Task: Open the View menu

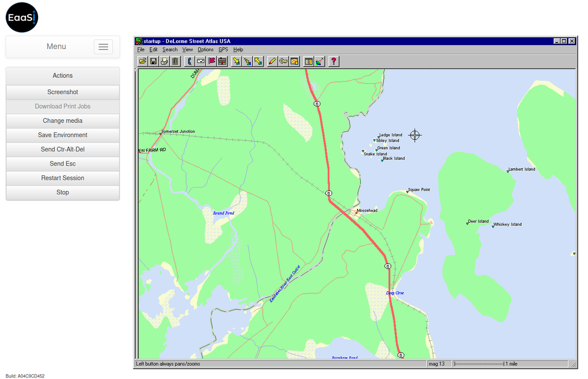Action: tap(188, 49)
